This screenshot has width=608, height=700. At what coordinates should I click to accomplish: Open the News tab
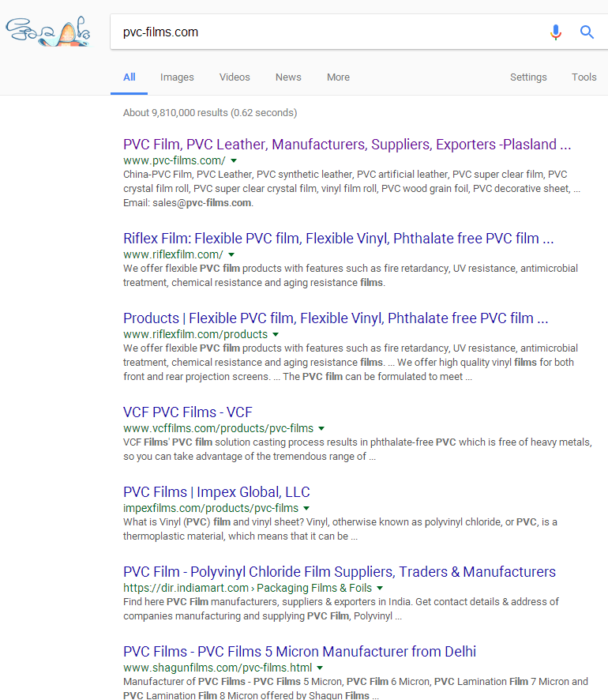click(x=288, y=77)
